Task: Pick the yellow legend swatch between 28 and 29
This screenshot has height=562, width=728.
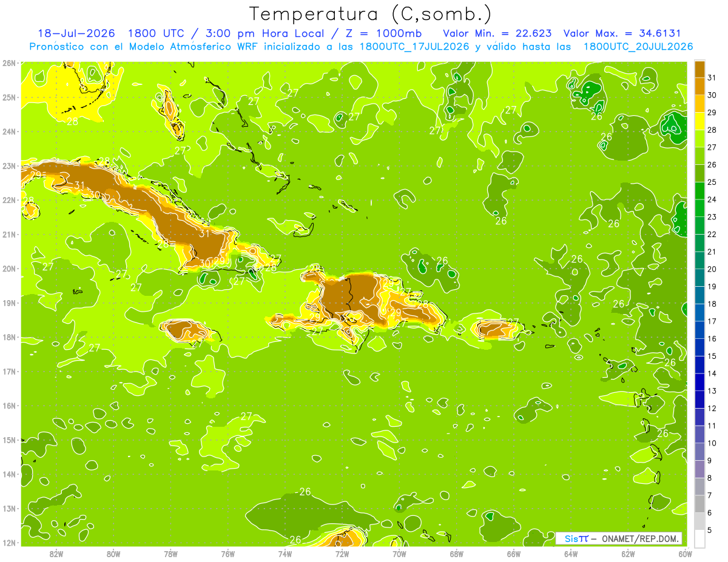Action: (x=699, y=121)
